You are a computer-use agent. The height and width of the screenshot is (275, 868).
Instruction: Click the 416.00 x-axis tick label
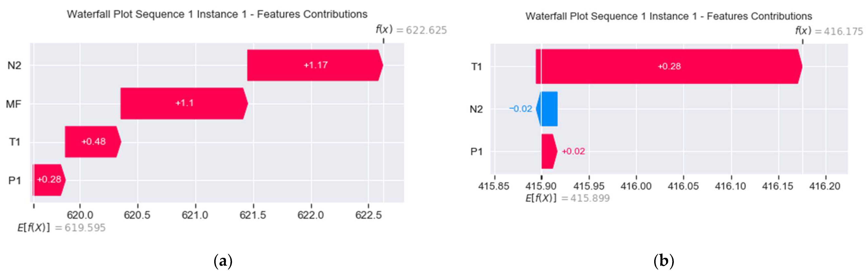636,186
